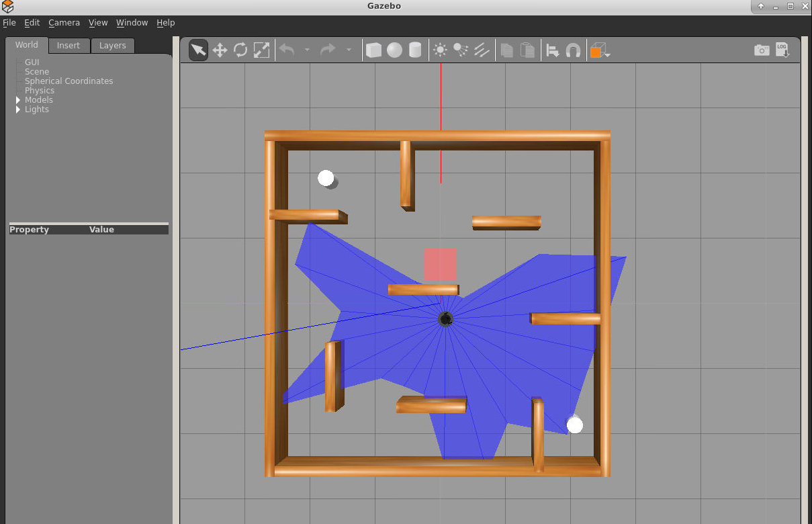Take a screenshot with camera icon

(762, 50)
